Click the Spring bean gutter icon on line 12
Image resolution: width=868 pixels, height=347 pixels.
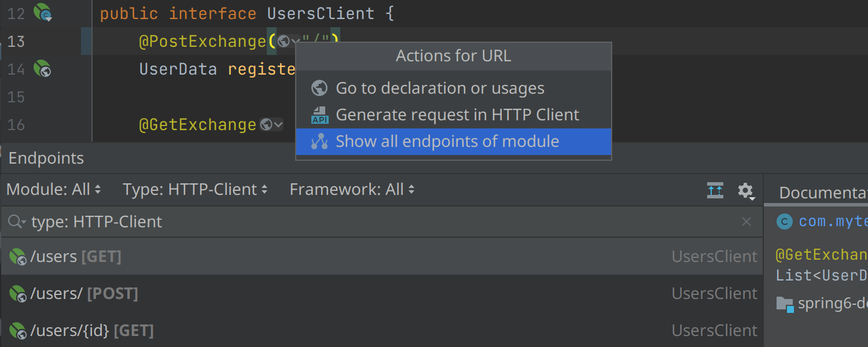point(42,12)
